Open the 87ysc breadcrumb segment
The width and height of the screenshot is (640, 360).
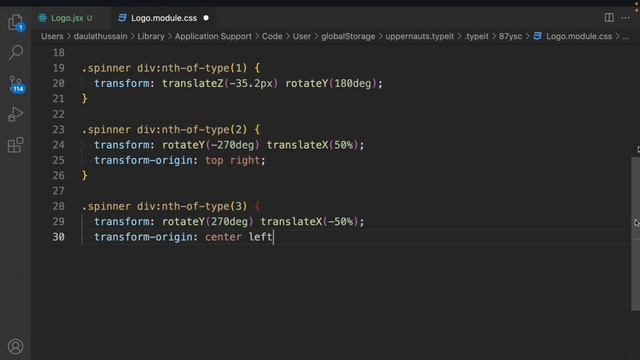(510, 36)
